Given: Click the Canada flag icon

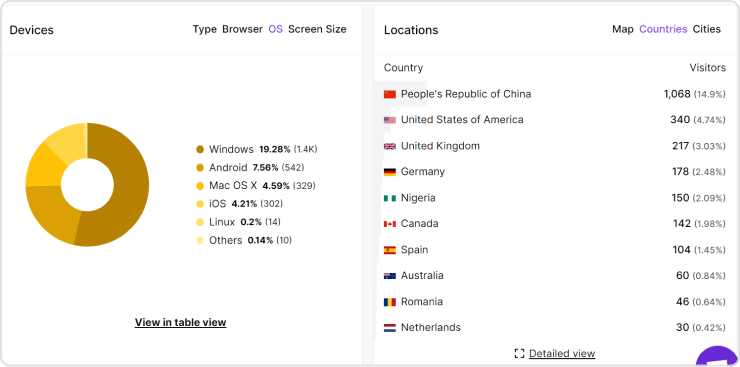Looking at the screenshot, I should click(x=389, y=224).
